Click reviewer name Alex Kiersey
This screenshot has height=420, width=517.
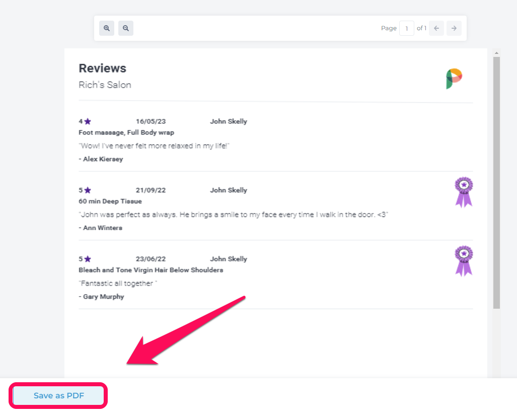(103, 159)
